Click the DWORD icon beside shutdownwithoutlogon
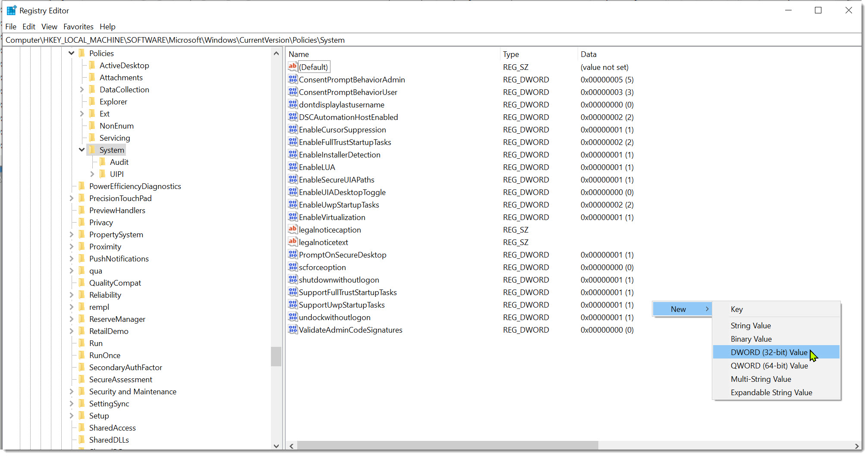Screen dimensions: 868x456 tap(292, 280)
